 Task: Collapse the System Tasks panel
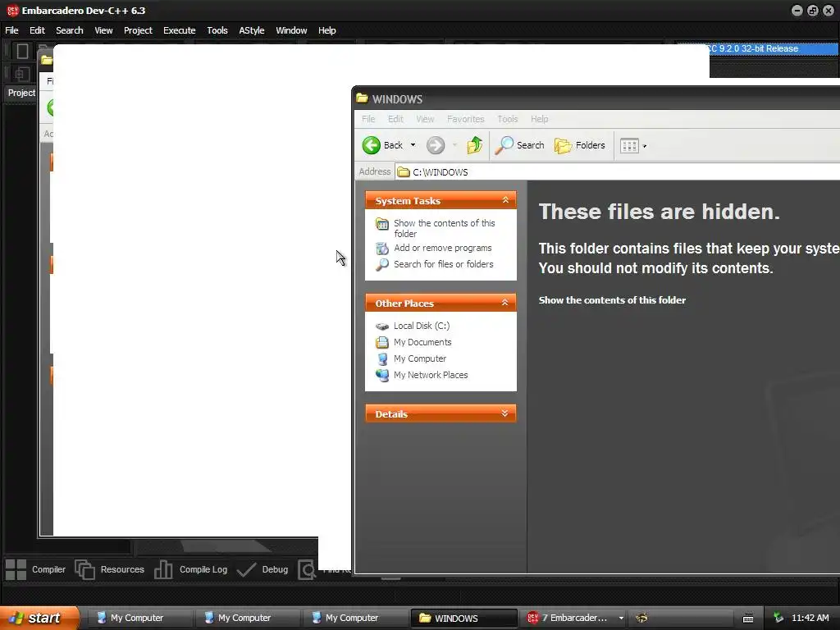point(504,200)
